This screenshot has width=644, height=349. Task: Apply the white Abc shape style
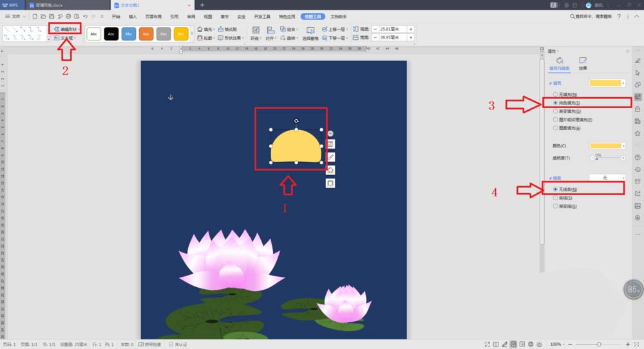93,33
